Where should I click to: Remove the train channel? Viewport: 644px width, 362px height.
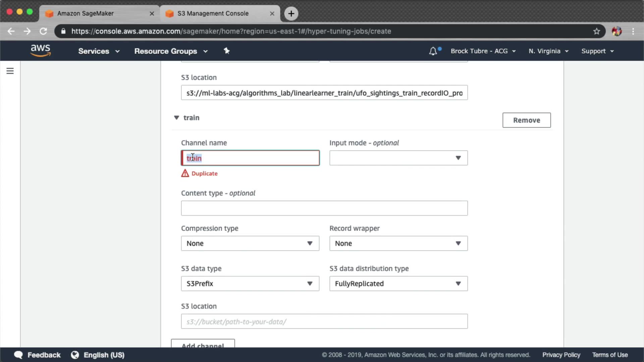(526, 120)
